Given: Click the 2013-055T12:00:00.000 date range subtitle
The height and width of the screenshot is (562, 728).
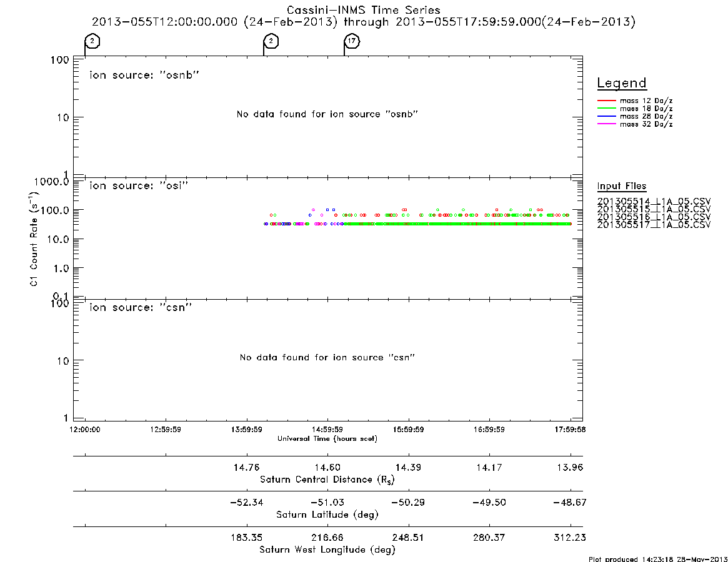Looking at the screenshot, I should coord(364,22).
